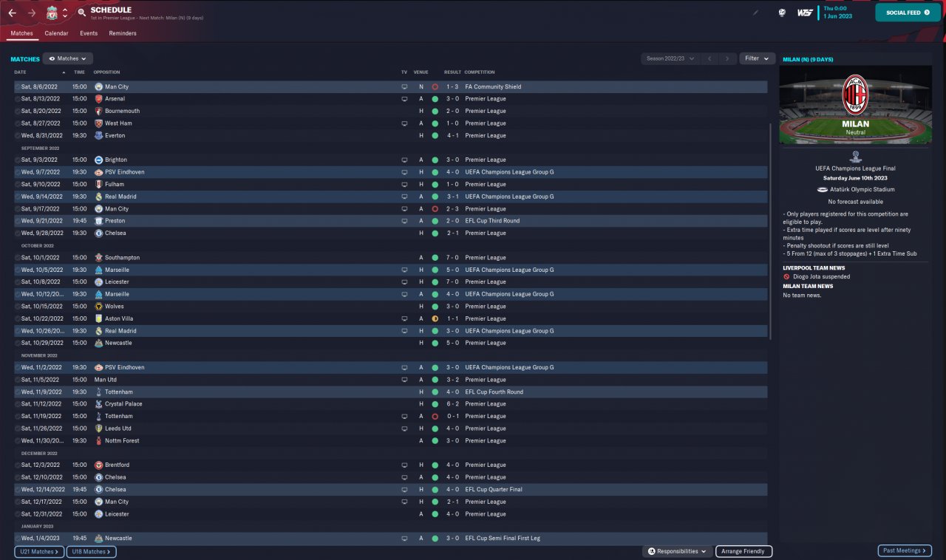
Task: Switch to the Calendar tab
Action: [x=56, y=33]
